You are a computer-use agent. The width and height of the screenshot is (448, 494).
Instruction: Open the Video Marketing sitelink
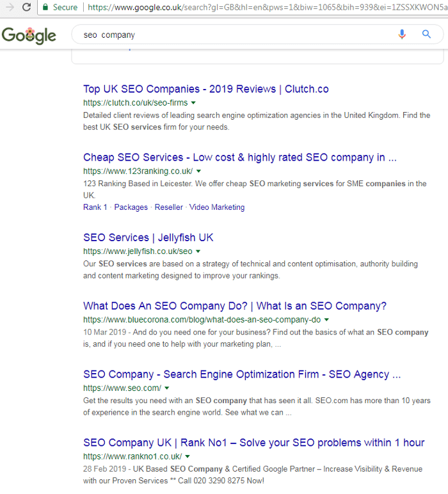[x=217, y=207]
